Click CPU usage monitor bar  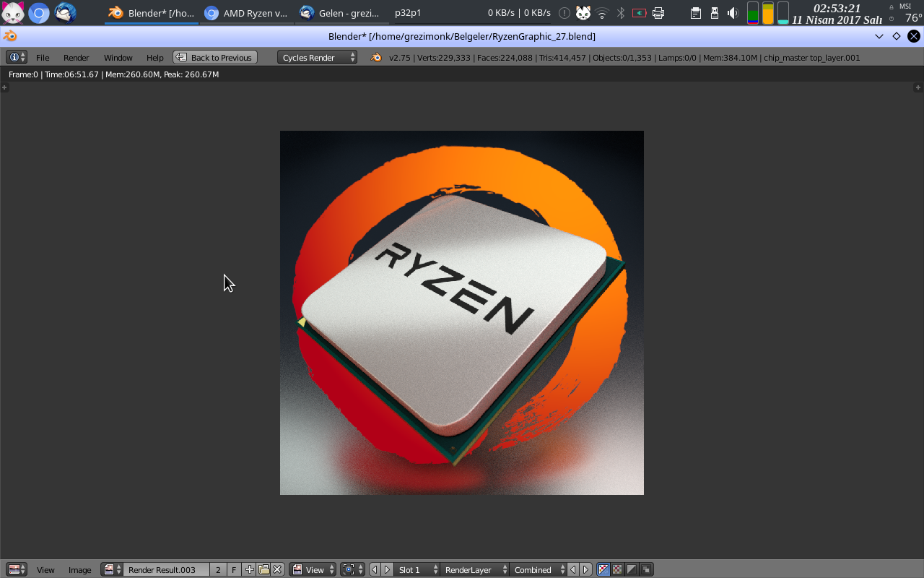click(753, 13)
